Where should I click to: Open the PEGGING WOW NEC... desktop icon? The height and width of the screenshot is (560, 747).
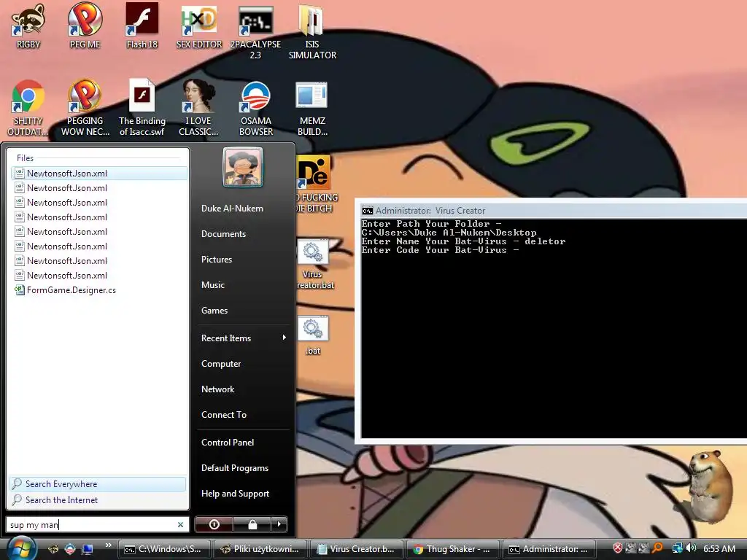pyautogui.click(x=85, y=107)
